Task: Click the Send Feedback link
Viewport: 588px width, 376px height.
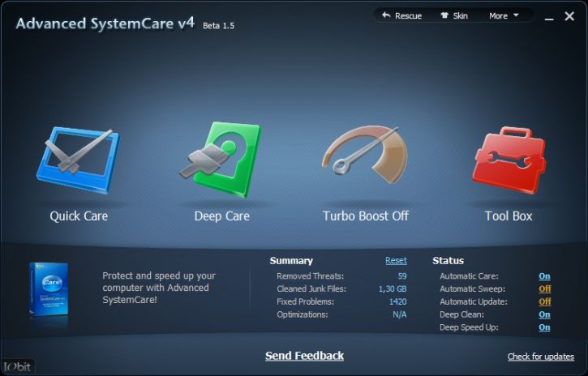Action: tap(304, 356)
